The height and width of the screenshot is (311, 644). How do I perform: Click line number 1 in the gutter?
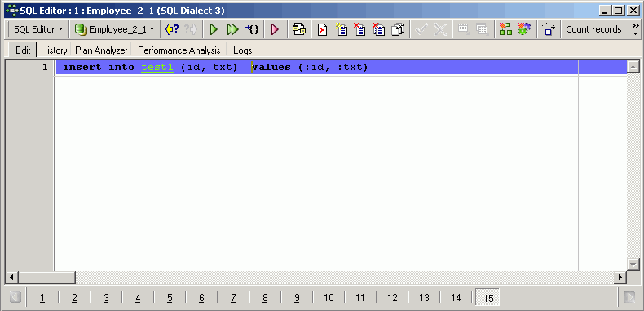[45, 68]
